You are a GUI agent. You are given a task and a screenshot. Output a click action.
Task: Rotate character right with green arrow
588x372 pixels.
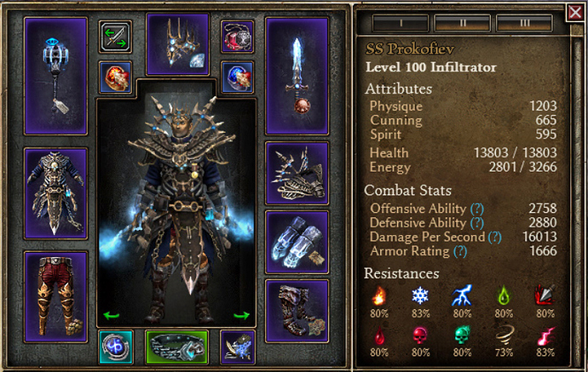(241, 316)
